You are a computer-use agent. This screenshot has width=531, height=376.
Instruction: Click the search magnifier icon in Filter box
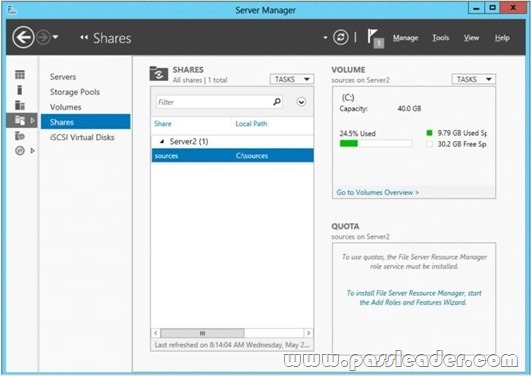pos(277,102)
